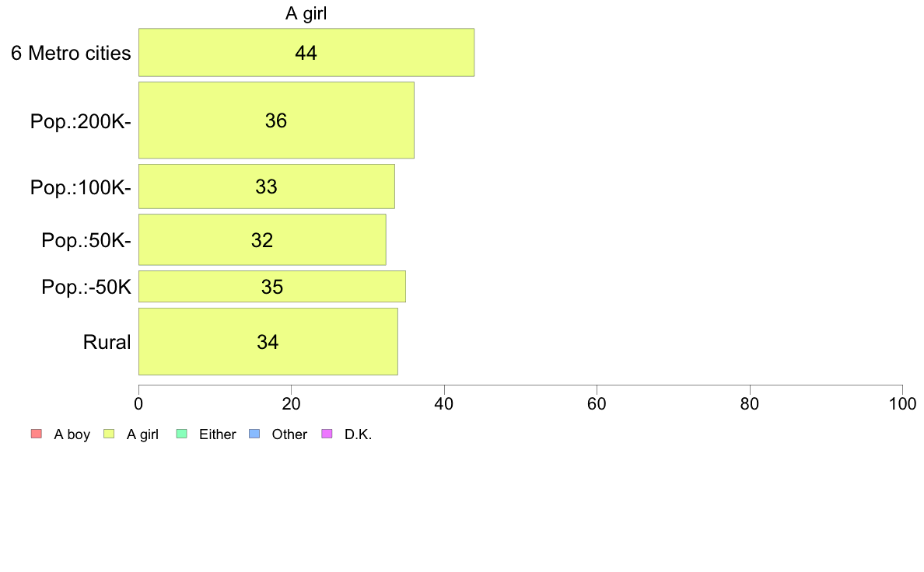Image resolution: width=924 pixels, height=572 pixels.
Task: Select the Pop.:-50K bar showing 35
Action: click(x=272, y=287)
